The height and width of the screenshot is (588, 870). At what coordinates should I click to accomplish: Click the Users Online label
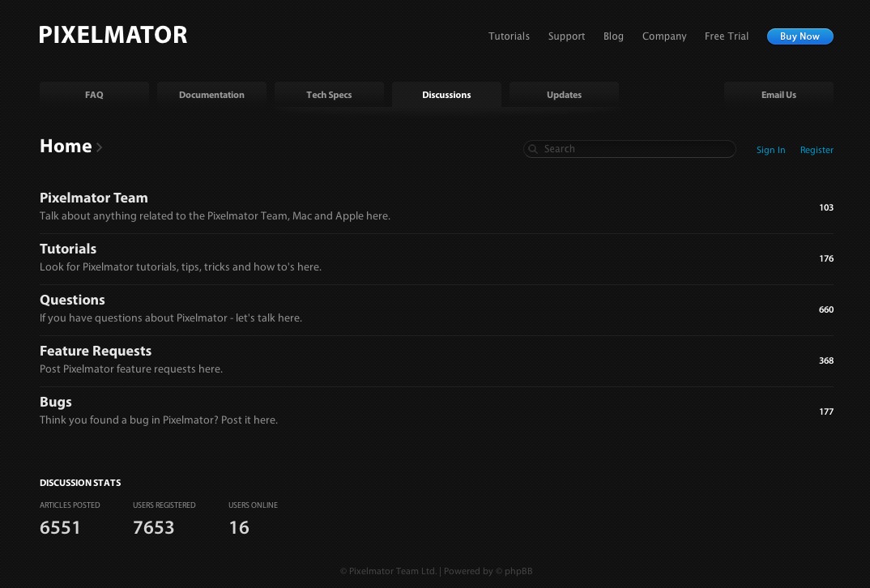tap(253, 505)
